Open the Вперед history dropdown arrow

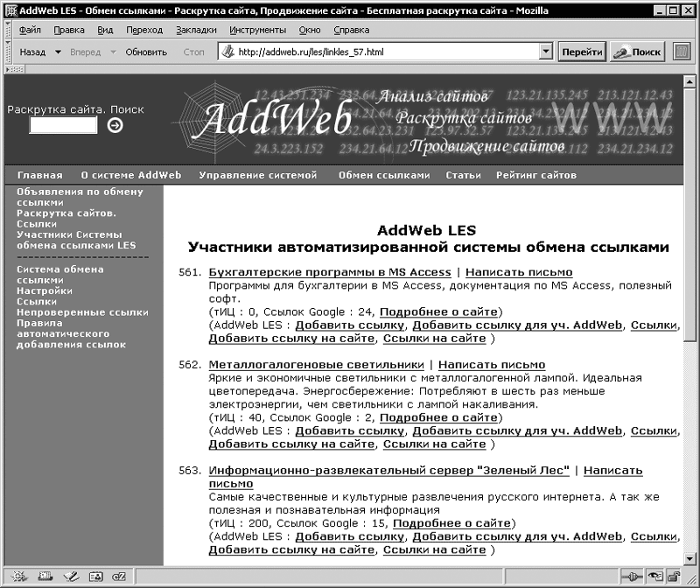[x=113, y=52]
